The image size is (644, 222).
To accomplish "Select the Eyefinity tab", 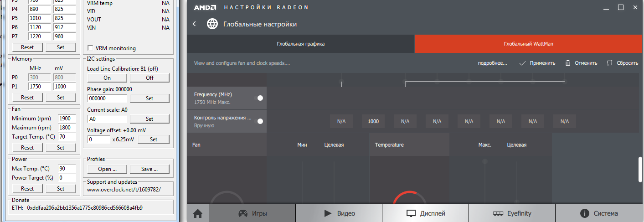I will 512,213.
